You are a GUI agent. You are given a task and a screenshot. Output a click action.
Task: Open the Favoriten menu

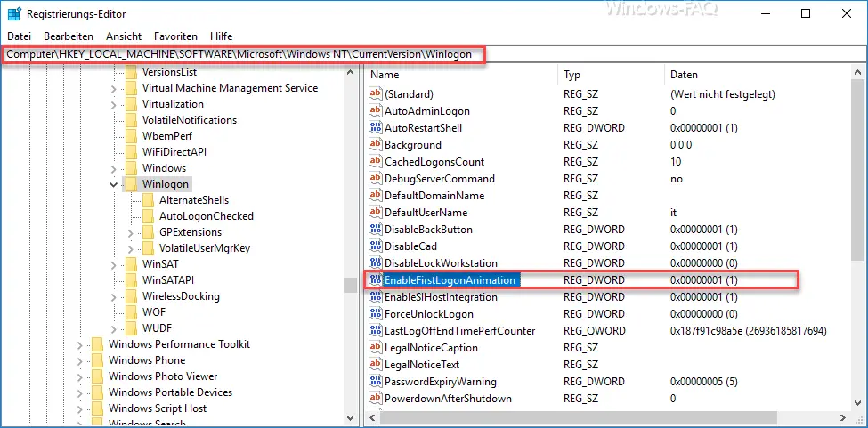pyautogui.click(x=175, y=36)
